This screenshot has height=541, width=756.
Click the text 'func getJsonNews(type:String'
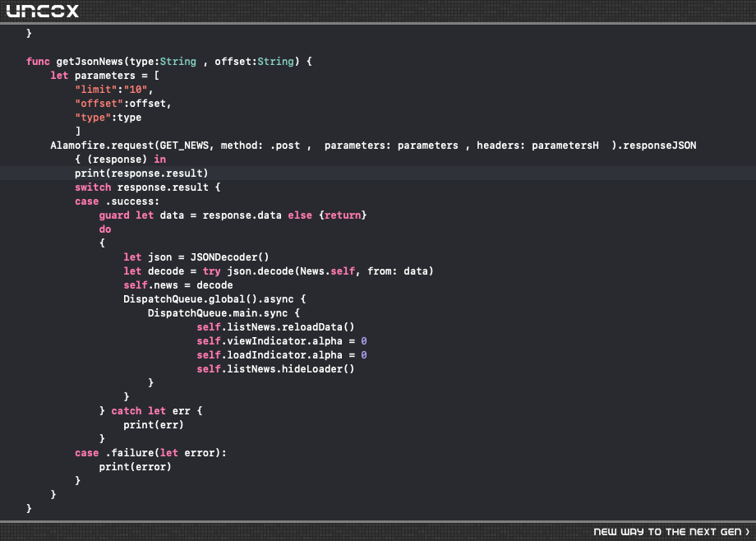click(112, 62)
